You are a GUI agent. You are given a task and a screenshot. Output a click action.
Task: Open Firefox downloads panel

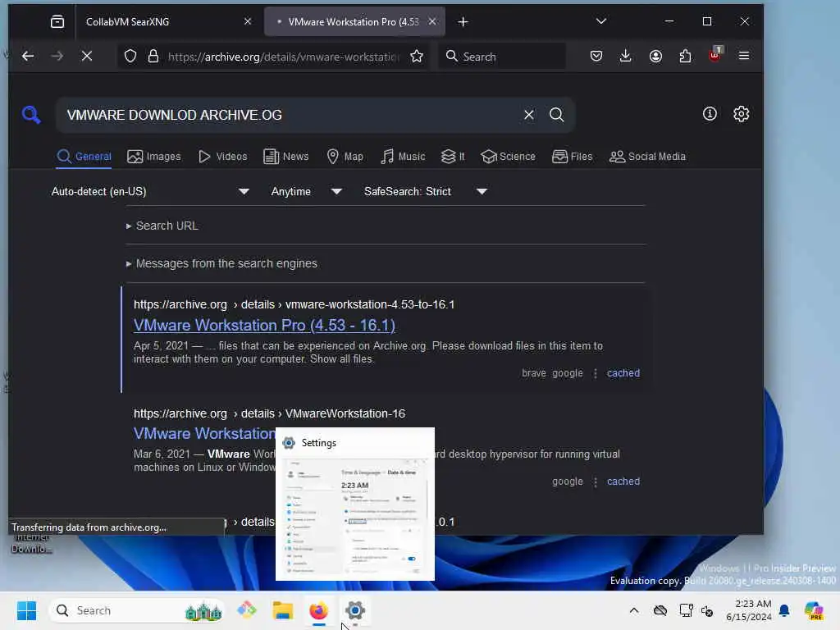(625, 57)
